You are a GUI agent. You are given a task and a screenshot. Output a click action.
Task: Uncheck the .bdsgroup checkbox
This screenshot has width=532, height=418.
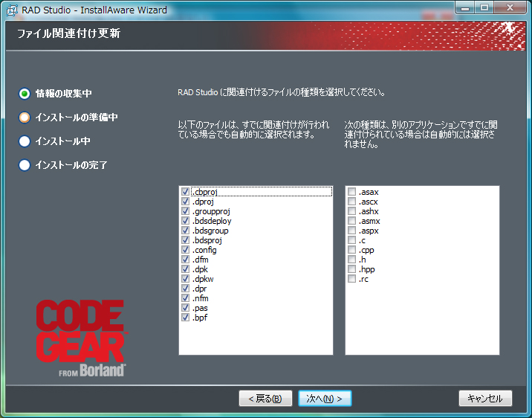[185, 231]
